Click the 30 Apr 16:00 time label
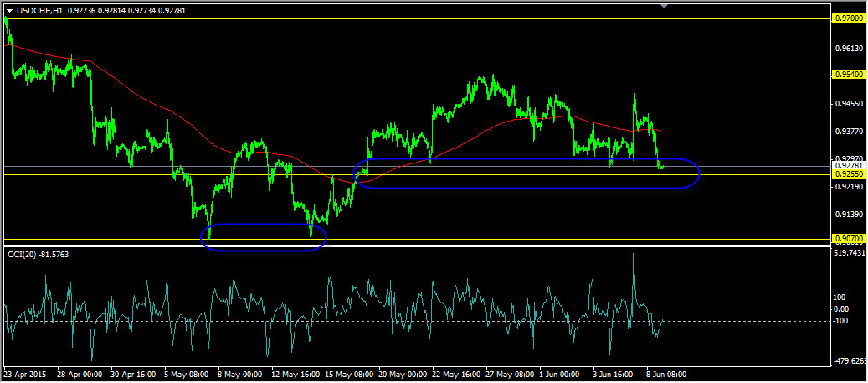Screen dimensions: 868x383 [131, 374]
